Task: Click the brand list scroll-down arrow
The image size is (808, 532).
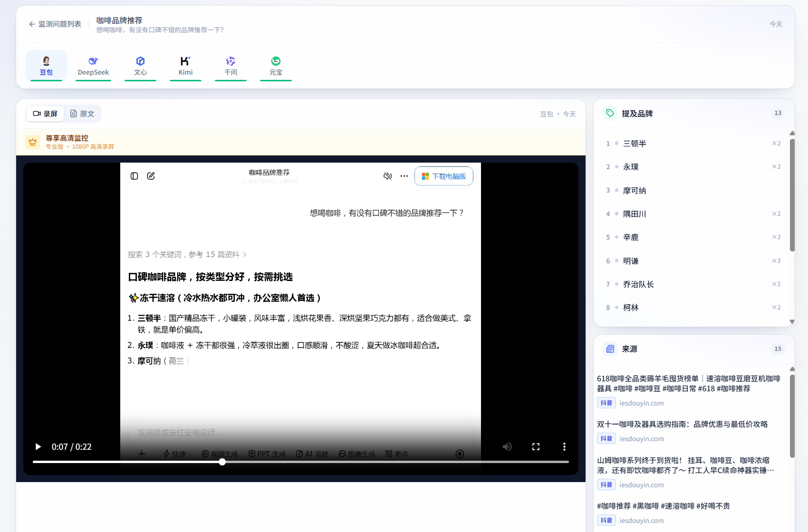Action: click(792, 322)
